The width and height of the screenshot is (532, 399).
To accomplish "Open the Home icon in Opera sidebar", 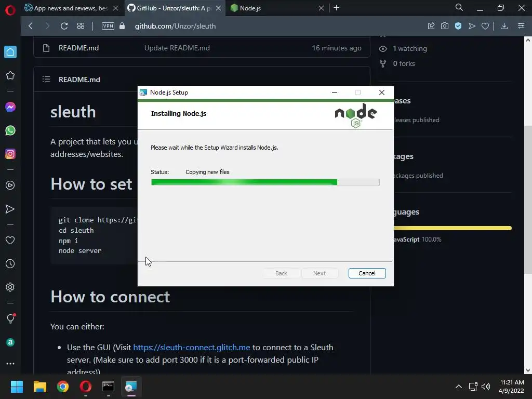I will point(10,52).
